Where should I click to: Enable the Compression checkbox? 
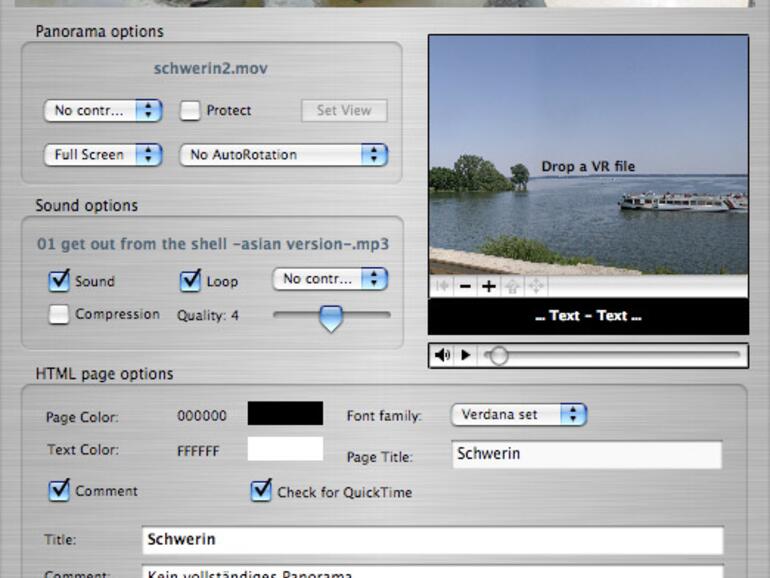coord(58,314)
